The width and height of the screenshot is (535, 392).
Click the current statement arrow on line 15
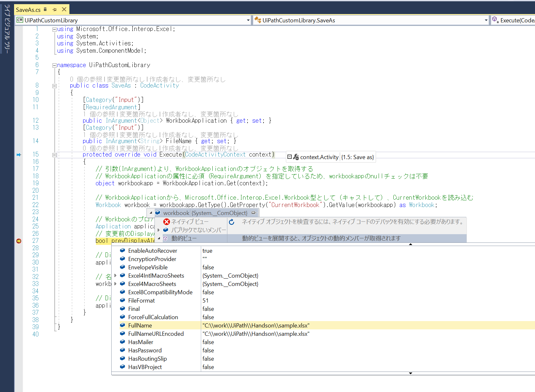[x=19, y=155]
